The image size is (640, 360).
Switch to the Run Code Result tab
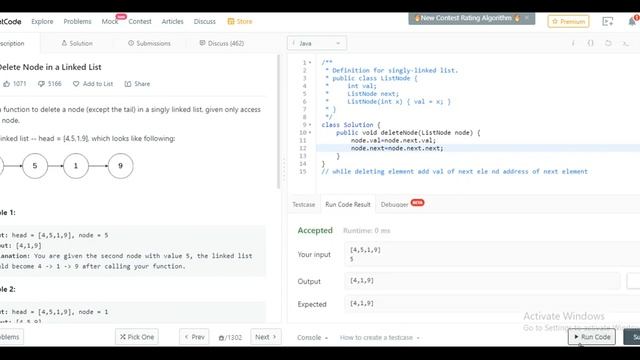click(x=348, y=204)
